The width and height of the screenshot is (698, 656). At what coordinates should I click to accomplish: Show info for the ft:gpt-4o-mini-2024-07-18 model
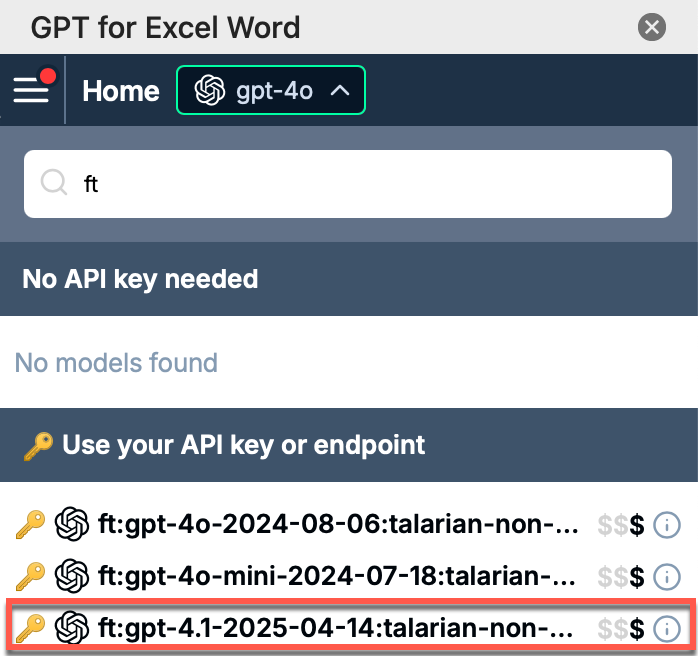[666, 576]
